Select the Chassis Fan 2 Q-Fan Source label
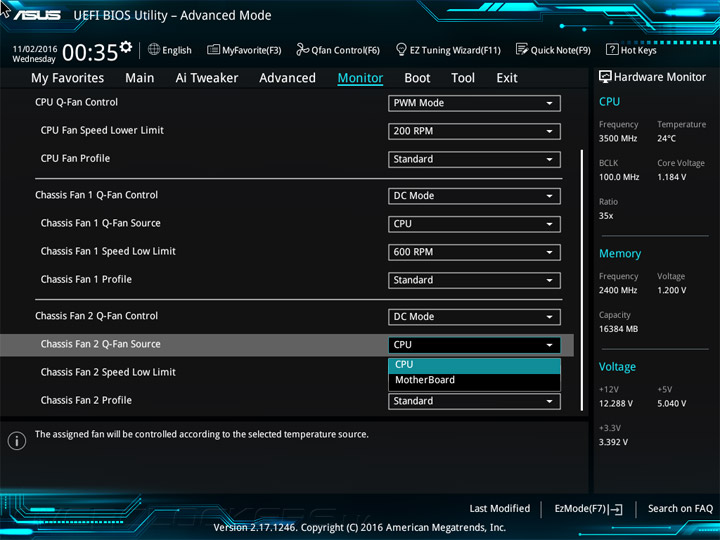 101,344
